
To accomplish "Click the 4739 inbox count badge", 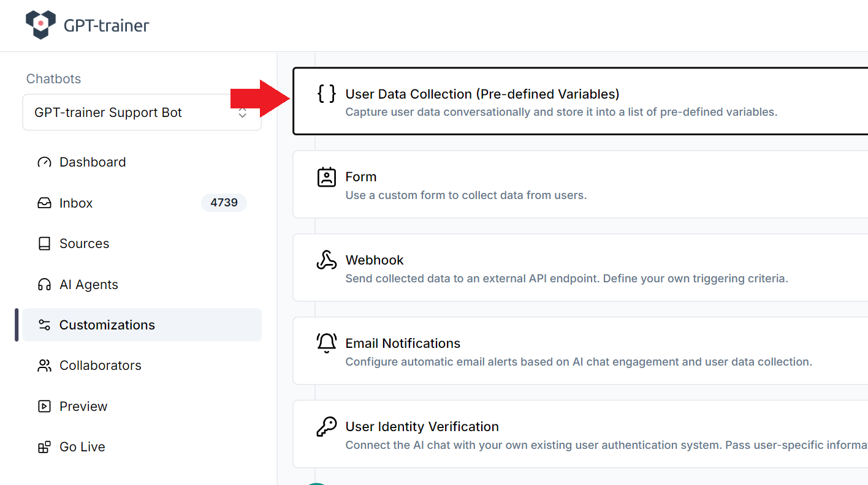I will coord(224,203).
